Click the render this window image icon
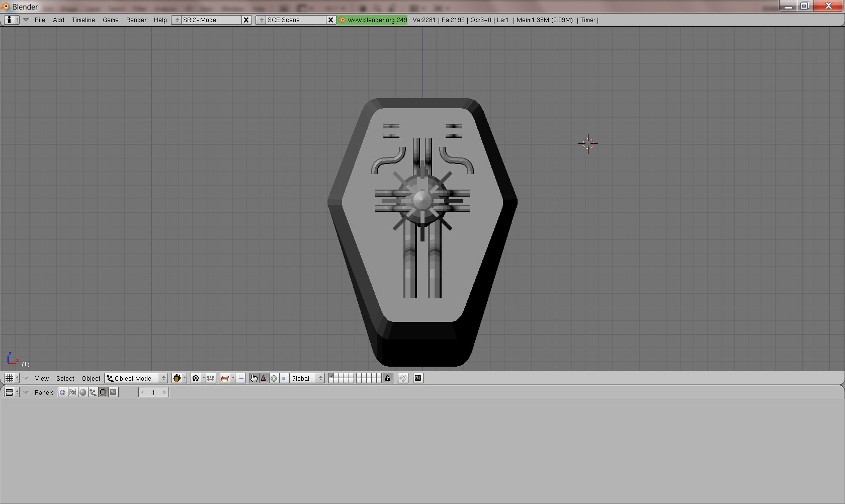This screenshot has height=504, width=845. click(x=417, y=378)
